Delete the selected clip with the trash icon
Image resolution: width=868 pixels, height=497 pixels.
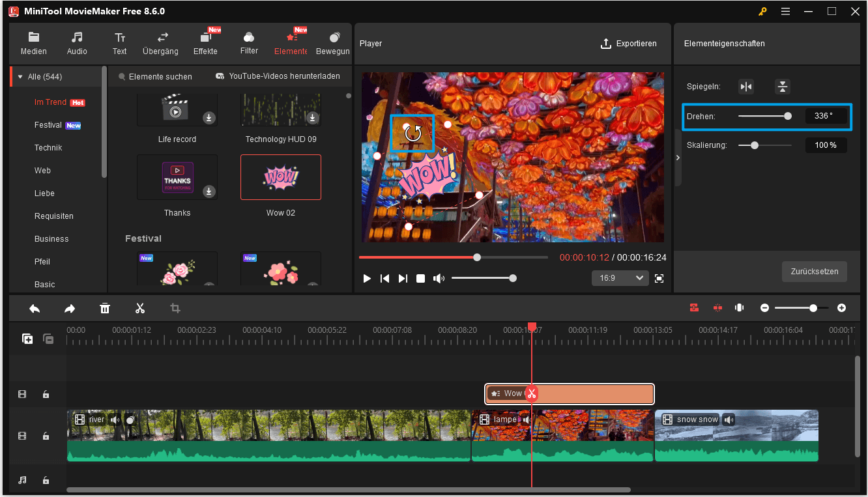tap(105, 307)
